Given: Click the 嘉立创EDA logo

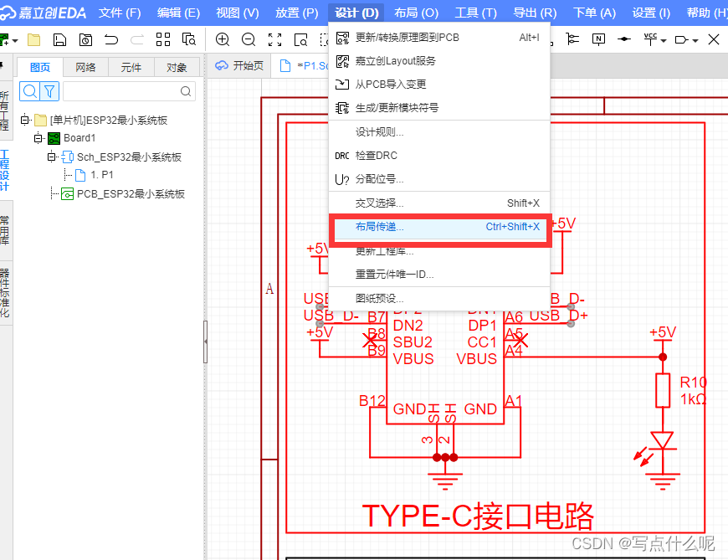Looking at the screenshot, I should pos(44,13).
